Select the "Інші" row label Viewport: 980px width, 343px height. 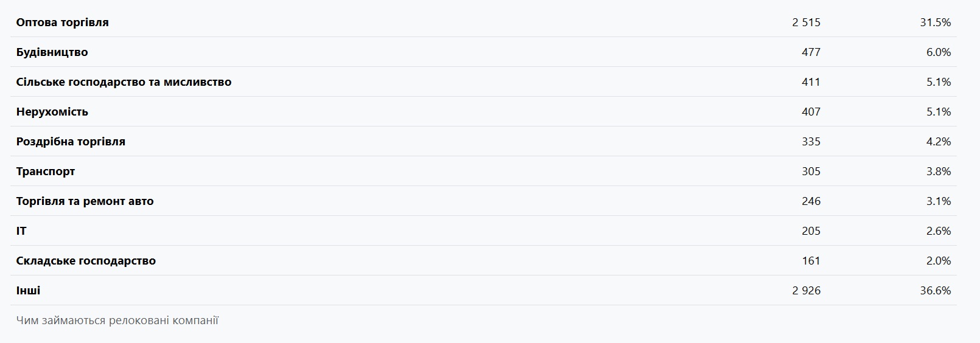coord(28,291)
